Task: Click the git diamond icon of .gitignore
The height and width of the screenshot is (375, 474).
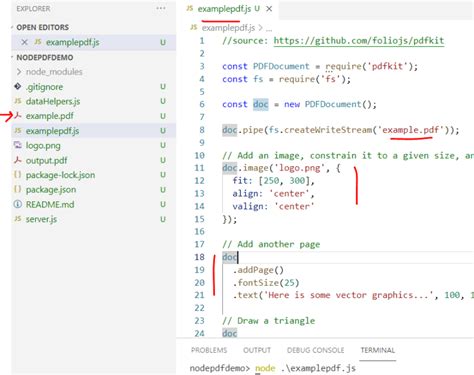Action: pyautogui.click(x=18, y=87)
